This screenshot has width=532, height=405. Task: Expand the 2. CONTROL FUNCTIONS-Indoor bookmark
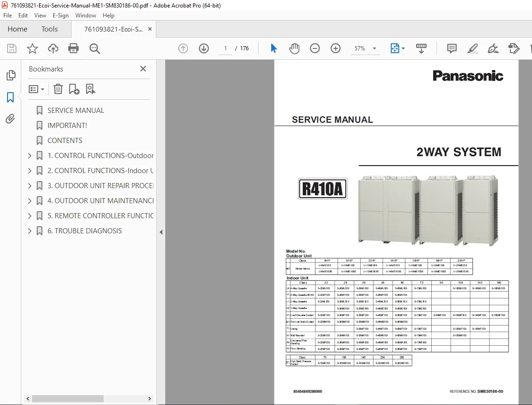pyautogui.click(x=30, y=170)
